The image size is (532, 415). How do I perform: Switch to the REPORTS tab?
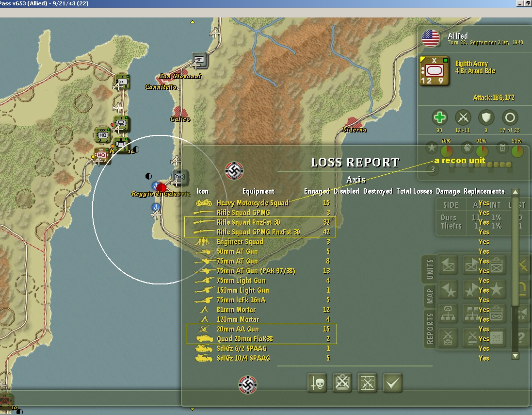430,329
